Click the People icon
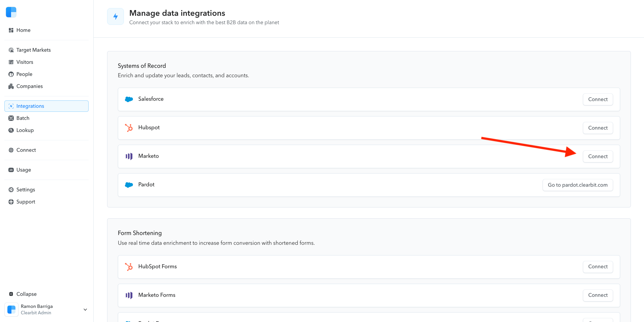The height and width of the screenshot is (322, 644). point(11,74)
